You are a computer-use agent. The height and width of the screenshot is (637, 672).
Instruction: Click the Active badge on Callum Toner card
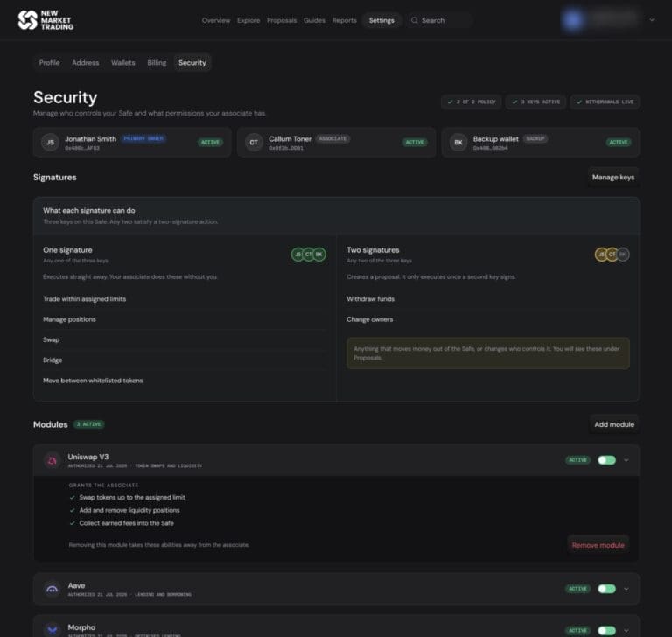(x=415, y=143)
